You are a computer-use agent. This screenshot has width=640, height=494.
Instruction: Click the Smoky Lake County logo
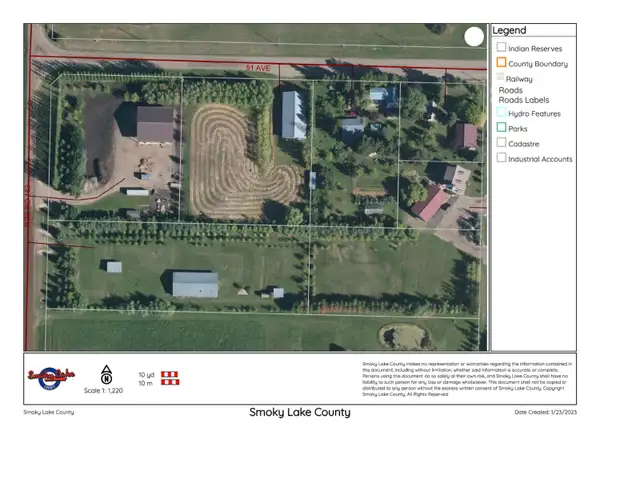(51, 378)
